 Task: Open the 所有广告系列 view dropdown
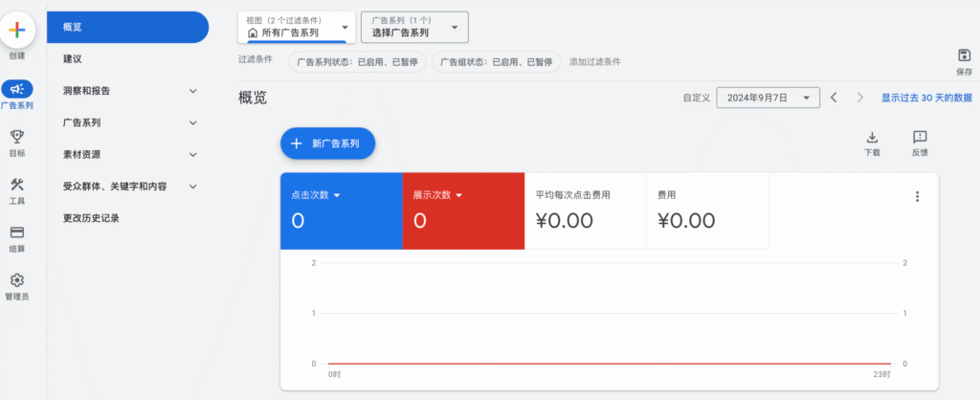click(x=296, y=27)
